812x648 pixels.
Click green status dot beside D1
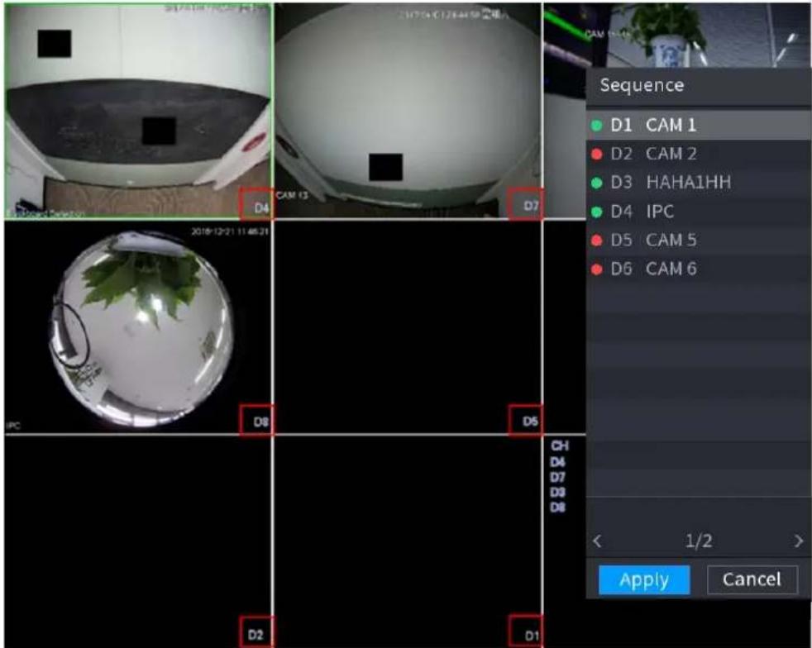(x=597, y=126)
